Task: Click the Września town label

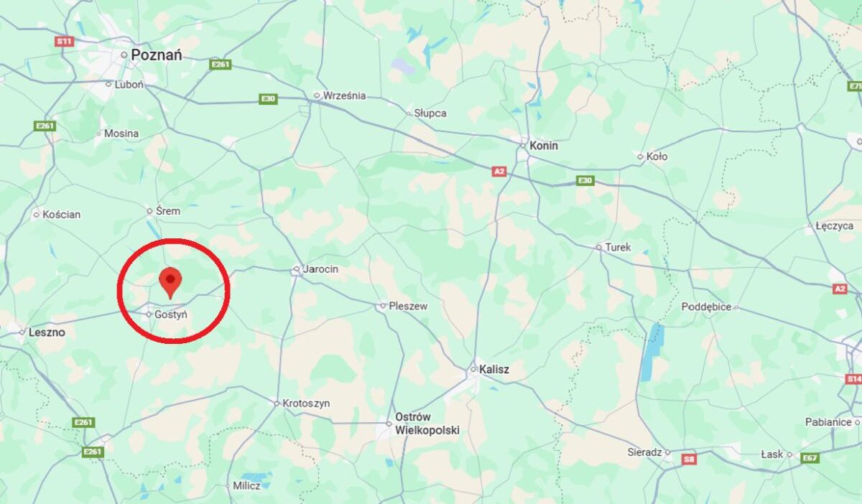Action: pyautogui.click(x=345, y=95)
